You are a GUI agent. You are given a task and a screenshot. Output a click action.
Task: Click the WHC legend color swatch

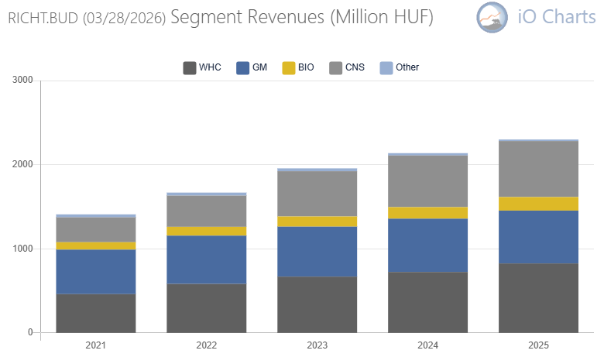190,68
